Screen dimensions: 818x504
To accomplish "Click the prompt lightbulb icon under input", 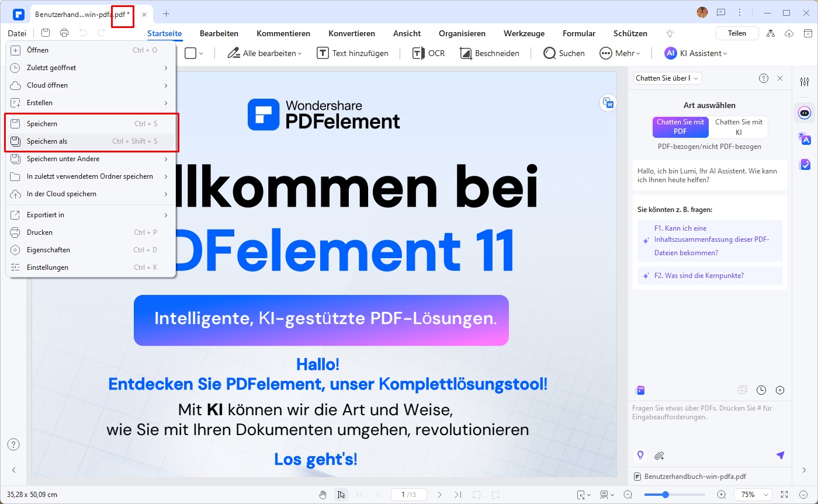I will 640,455.
